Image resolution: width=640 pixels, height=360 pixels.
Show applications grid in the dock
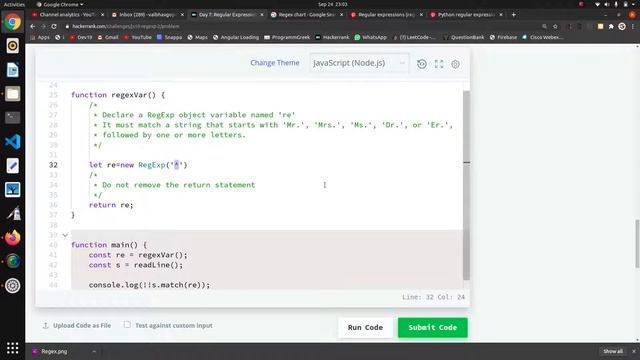click(13, 348)
